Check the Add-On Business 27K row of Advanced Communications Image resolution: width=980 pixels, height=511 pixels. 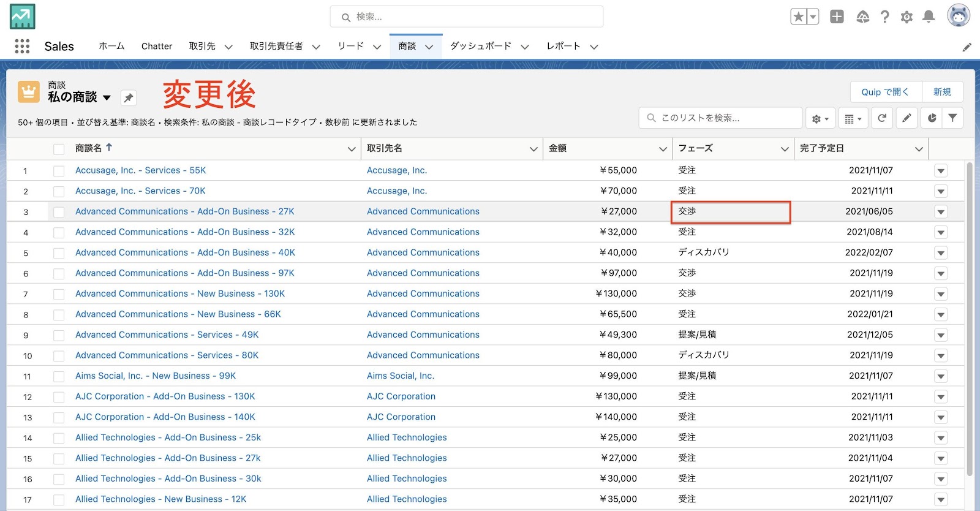pyautogui.click(x=59, y=212)
